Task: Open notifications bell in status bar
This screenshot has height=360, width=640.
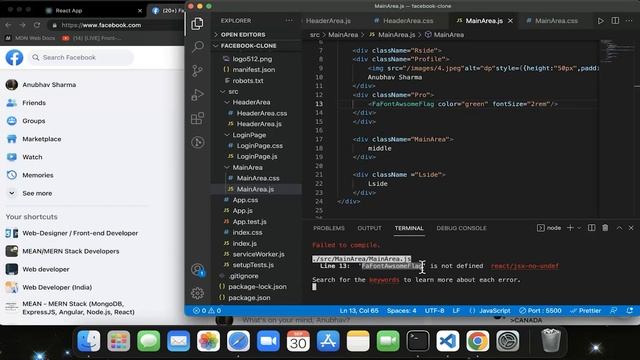Action: (630, 311)
